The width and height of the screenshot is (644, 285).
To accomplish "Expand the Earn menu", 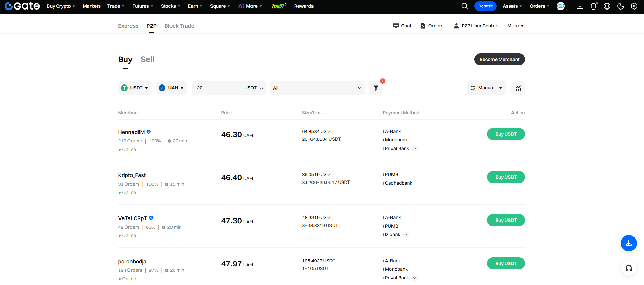I will click(x=195, y=6).
